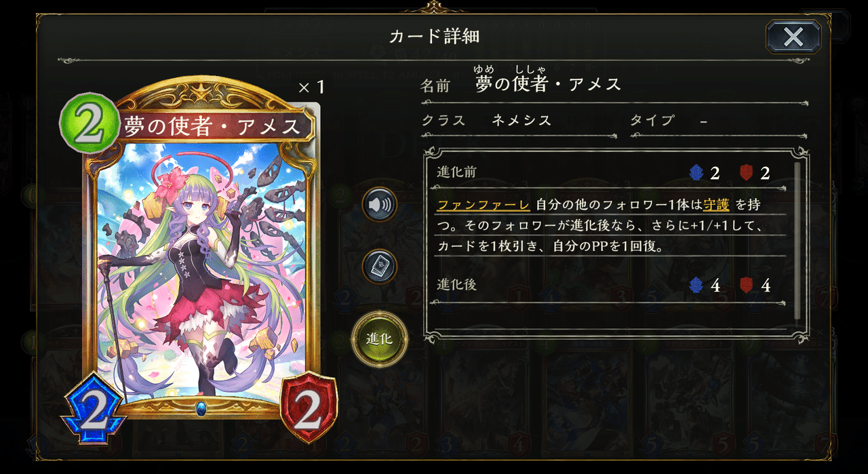
Task: Click the タイプ field
Action: (719, 121)
